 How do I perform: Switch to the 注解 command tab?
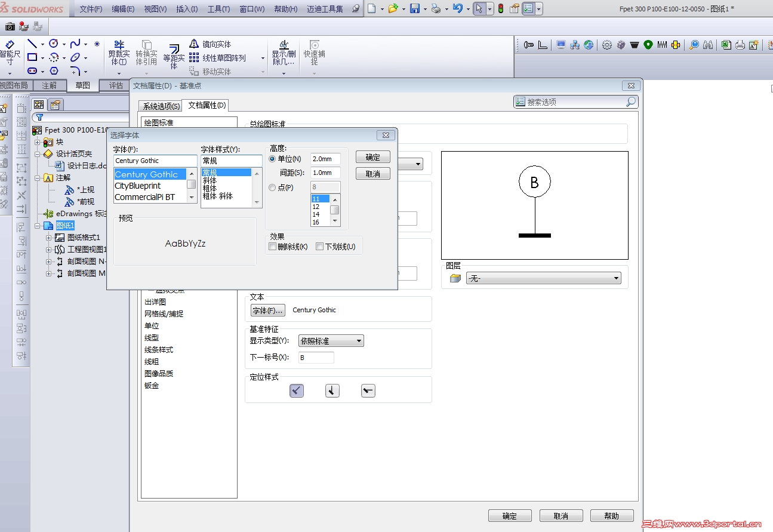50,85
